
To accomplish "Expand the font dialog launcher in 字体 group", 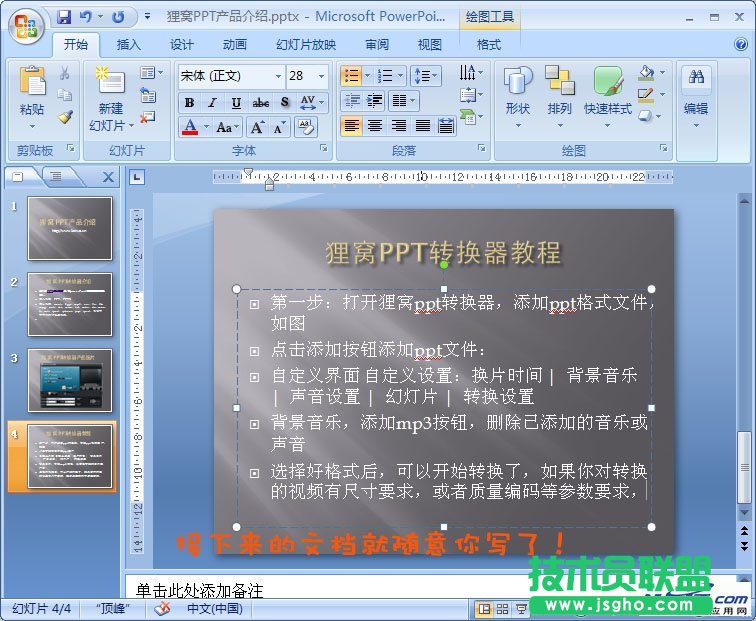I will coord(324,148).
